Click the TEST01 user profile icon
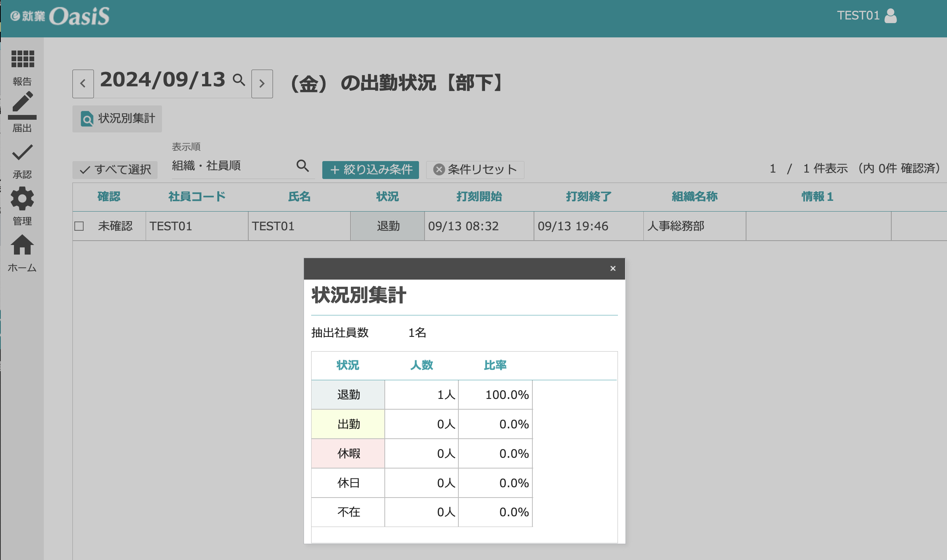This screenshot has height=560, width=947. 890,16
